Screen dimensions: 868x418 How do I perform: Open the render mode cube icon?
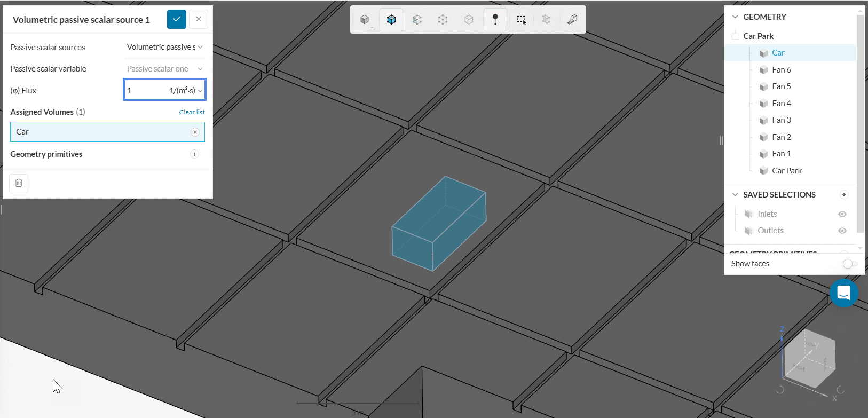pos(365,20)
